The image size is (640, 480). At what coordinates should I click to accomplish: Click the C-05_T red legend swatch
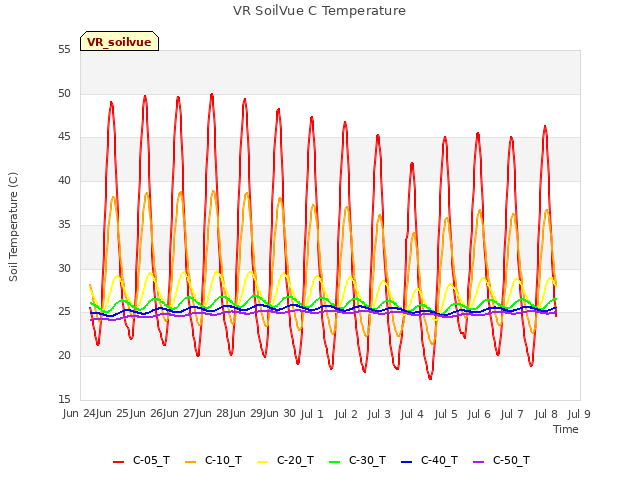(x=118, y=462)
